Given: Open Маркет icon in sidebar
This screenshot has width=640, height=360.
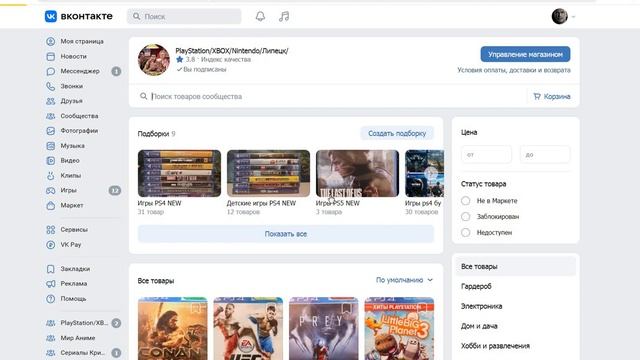Looking at the screenshot, I should click(51, 205).
